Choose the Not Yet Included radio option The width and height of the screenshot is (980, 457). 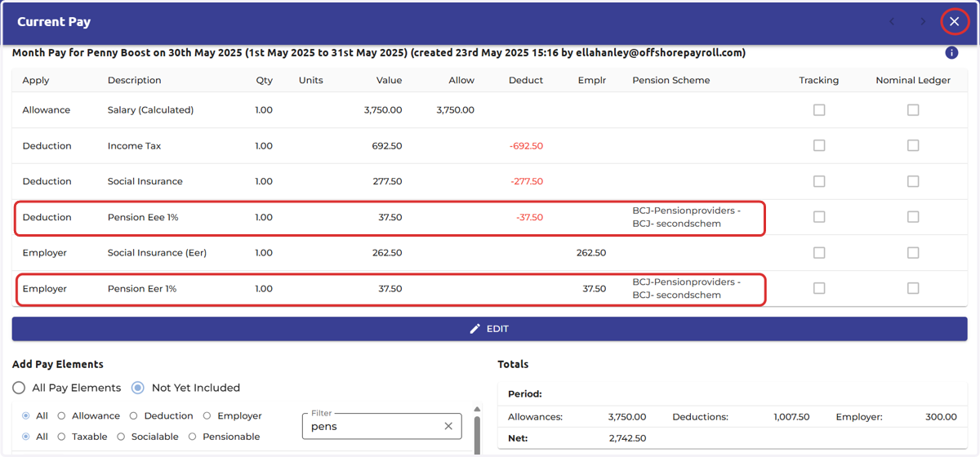tap(138, 388)
